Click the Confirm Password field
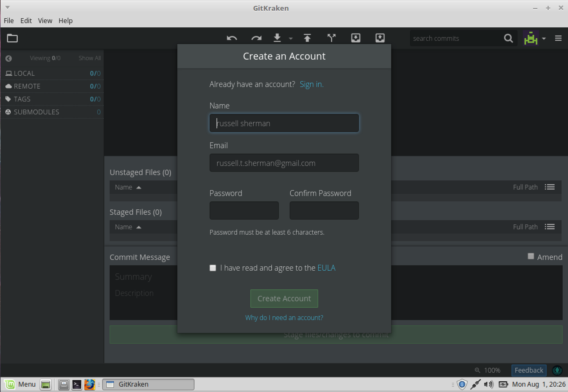 [x=324, y=210]
